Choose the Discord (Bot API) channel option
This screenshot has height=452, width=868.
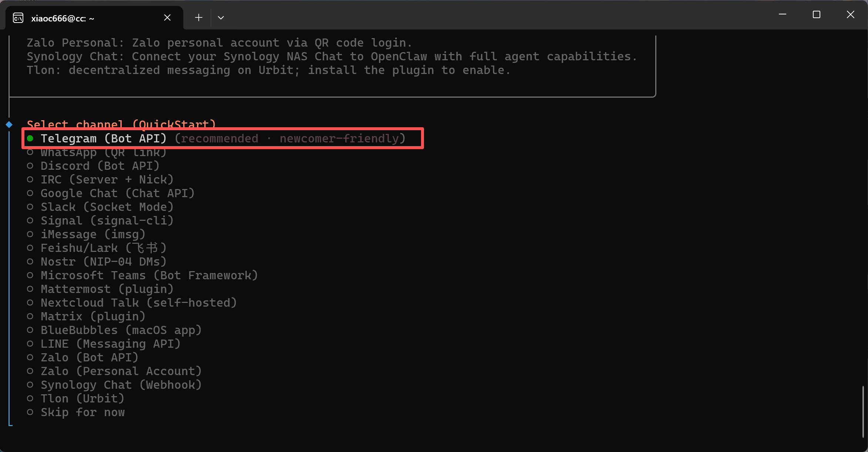[100, 166]
